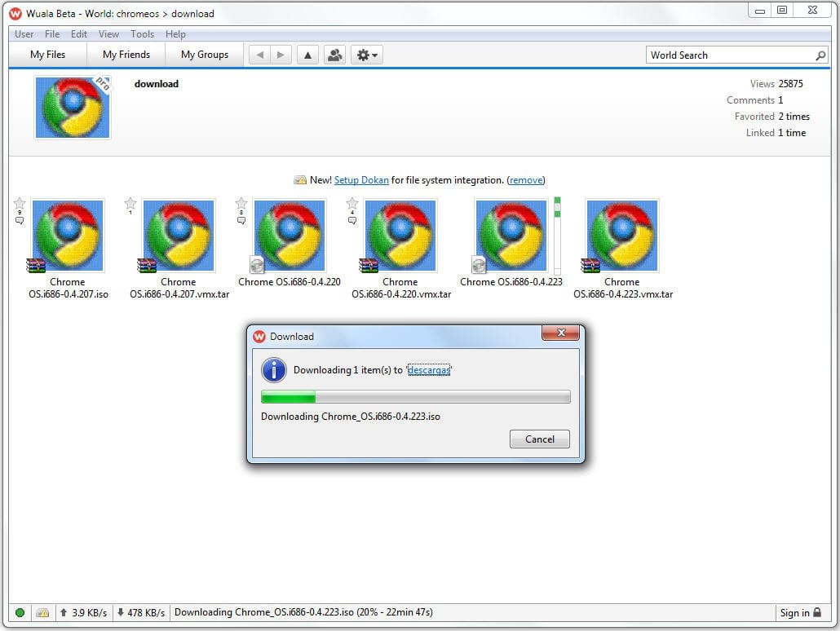Screen dimensions: 840x631
Task: Toggle the favorite star on Chrome OS.i686-0.4.207.iso
Action: coord(20,203)
